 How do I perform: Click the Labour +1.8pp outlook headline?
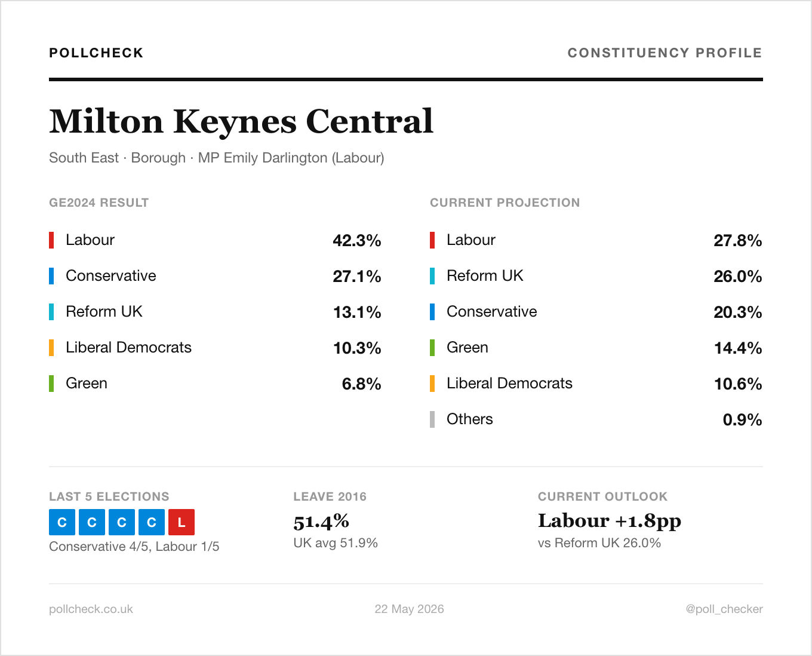tap(610, 521)
